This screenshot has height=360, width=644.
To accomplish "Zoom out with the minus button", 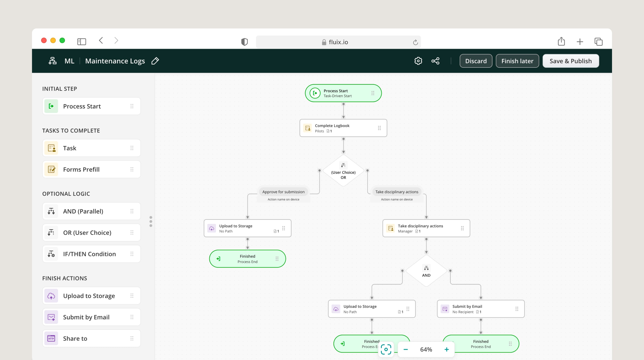I will (405, 349).
